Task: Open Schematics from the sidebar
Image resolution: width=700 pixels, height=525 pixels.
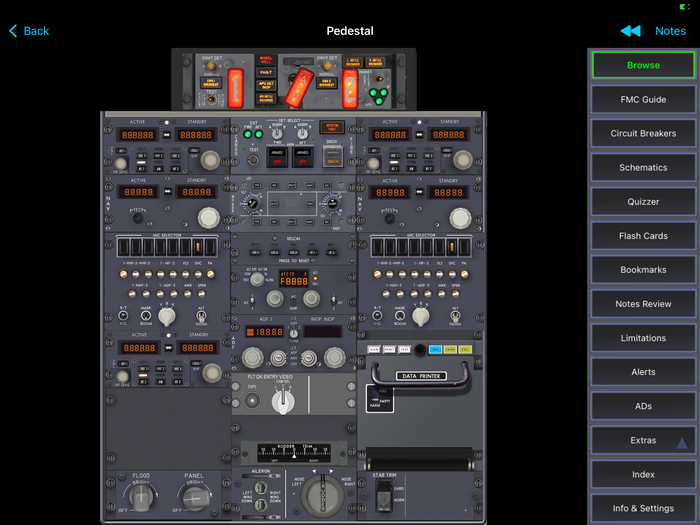Action: pyautogui.click(x=642, y=168)
